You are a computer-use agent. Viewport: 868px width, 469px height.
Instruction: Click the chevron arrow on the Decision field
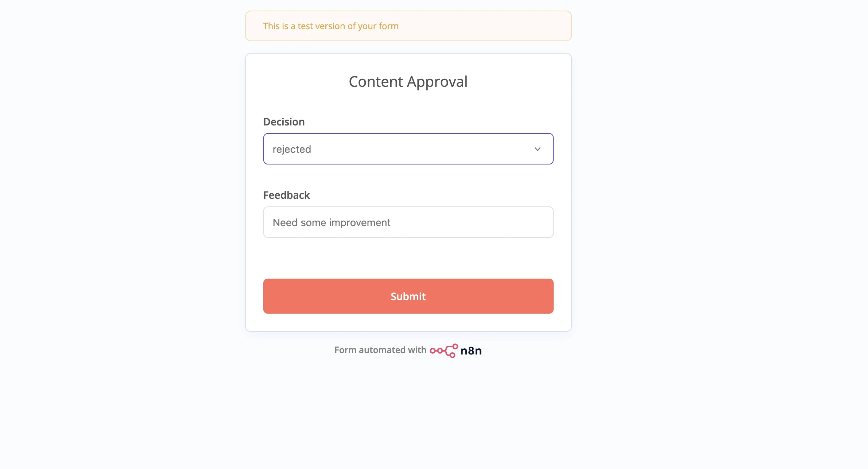click(x=537, y=149)
